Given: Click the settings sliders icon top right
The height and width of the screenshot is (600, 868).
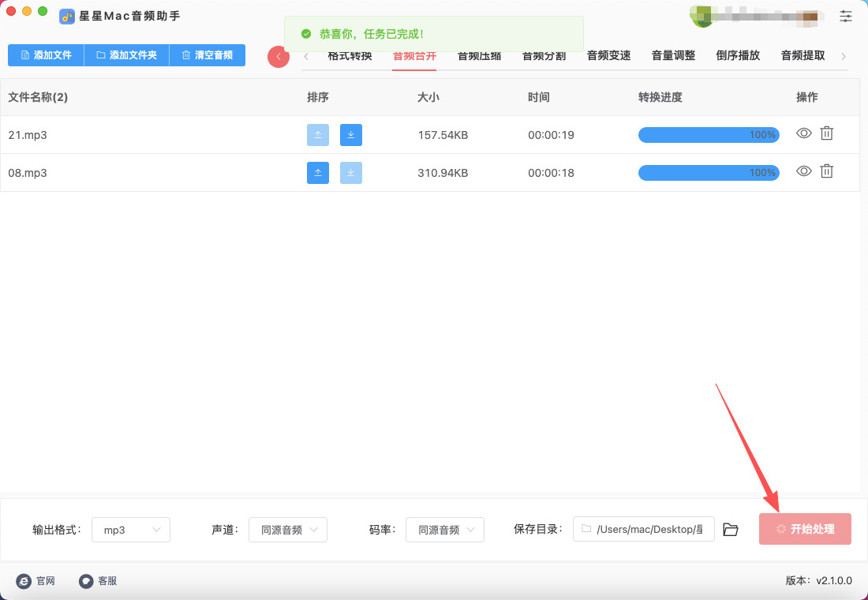Looking at the screenshot, I should 846,16.
